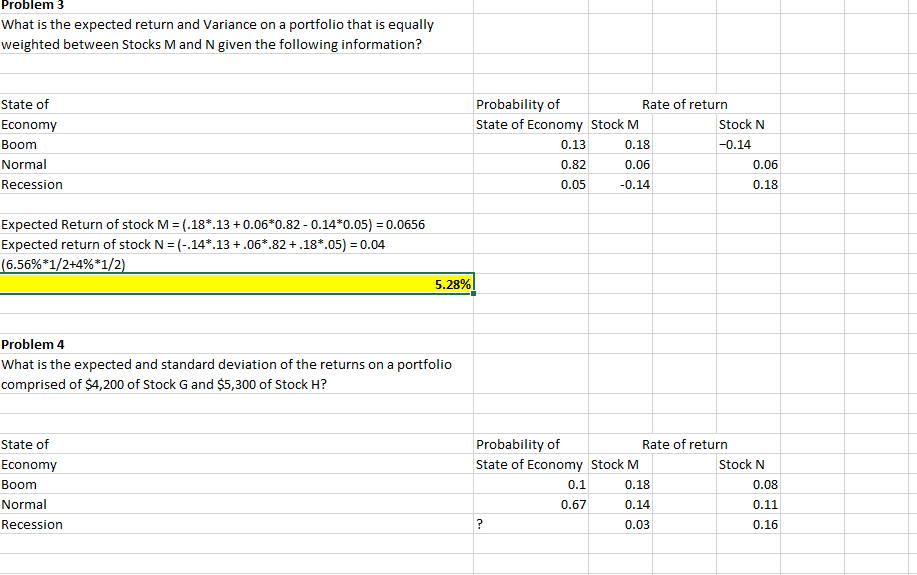Screen dimensions: 917x575
Task: Click the 'Problem 4' heading cell
Action: 33,345
